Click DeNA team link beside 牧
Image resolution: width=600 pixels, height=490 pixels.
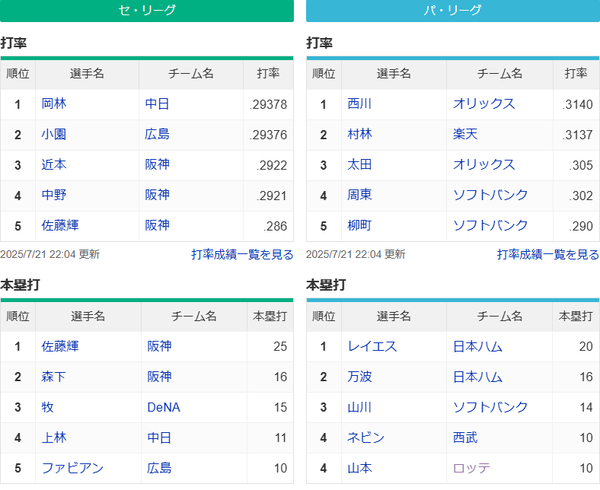point(164,407)
